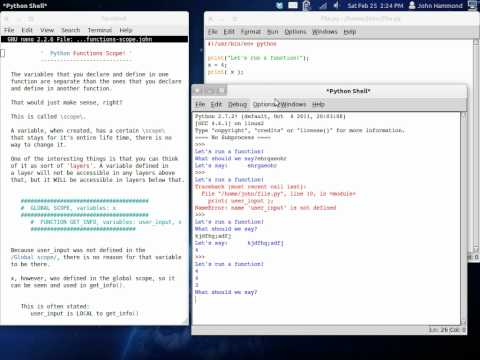Click the NameError 'user_input' is not defined line
Viewport: 480px width, 360px height.
click(265, 208)
